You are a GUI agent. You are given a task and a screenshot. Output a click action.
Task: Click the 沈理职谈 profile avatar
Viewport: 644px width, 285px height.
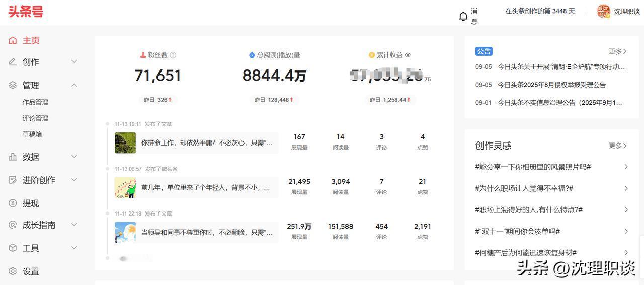pos(603,11)
